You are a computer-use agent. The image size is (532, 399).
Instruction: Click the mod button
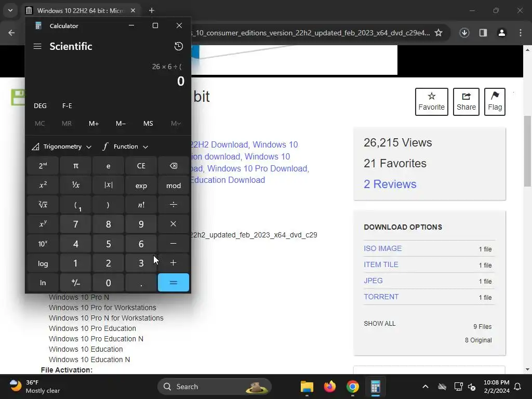pos(174,185)
